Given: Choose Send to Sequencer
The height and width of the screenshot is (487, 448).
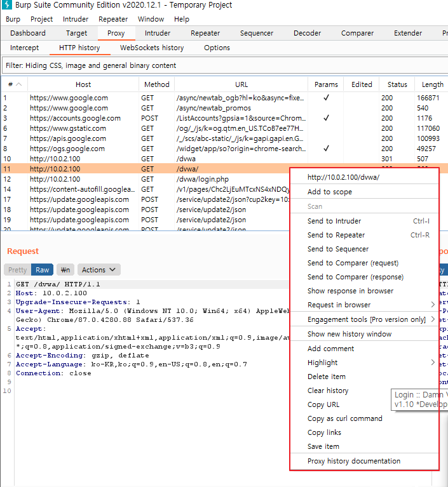Looking at the screenshot, I should click(x=364, y=249).
